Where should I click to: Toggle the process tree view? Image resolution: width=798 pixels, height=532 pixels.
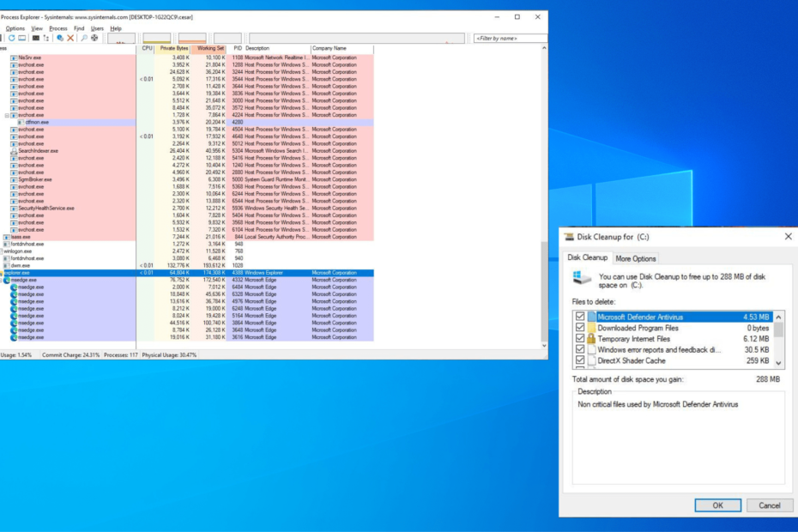pyautogui.click(x=46, y=37)
